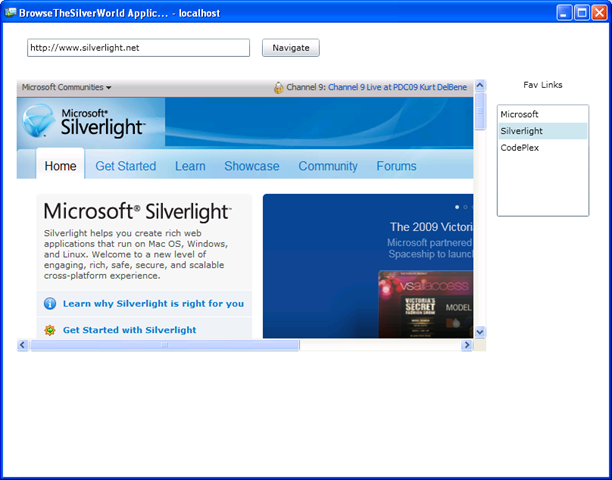Open Channel 9 Live at PDC09 link
Image resolution: width=612 pixels, height=480 pixels.
[397, 87]
